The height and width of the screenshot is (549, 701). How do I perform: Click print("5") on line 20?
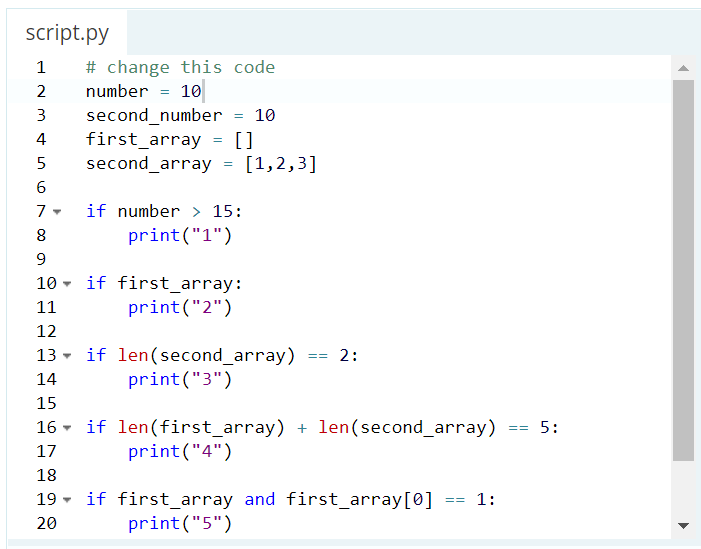180,524
